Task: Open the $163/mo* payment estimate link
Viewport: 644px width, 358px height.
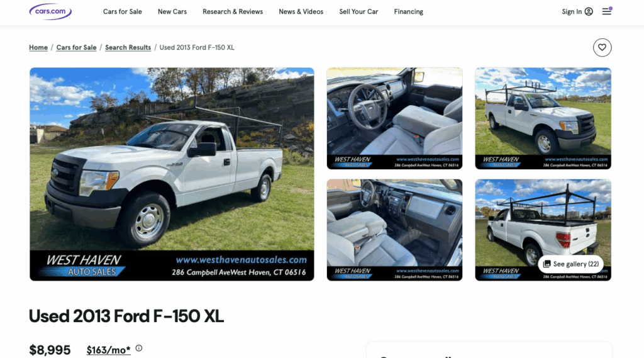Action: [108, 350]
